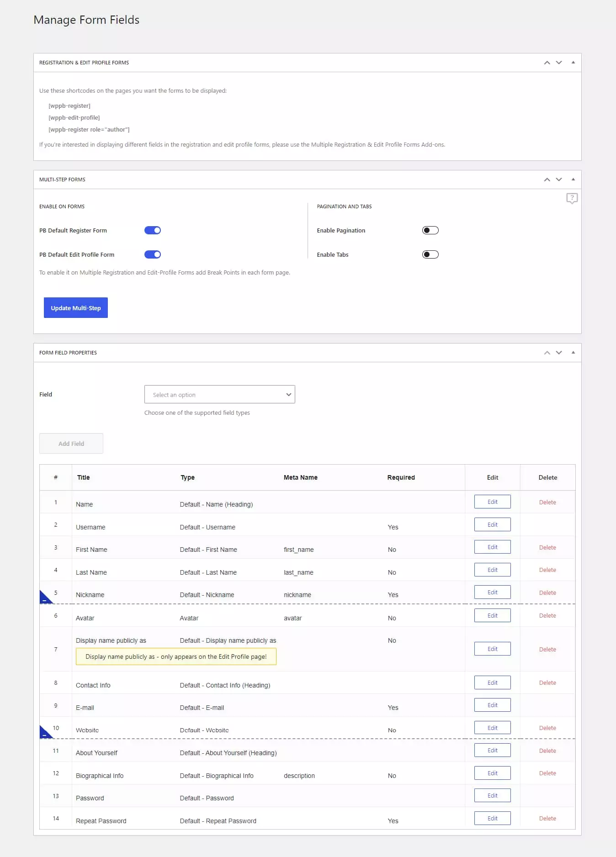Viewport: 616px width, 857px height.
Task: Move Form Field Properties panel up
Action: (547, 353)
